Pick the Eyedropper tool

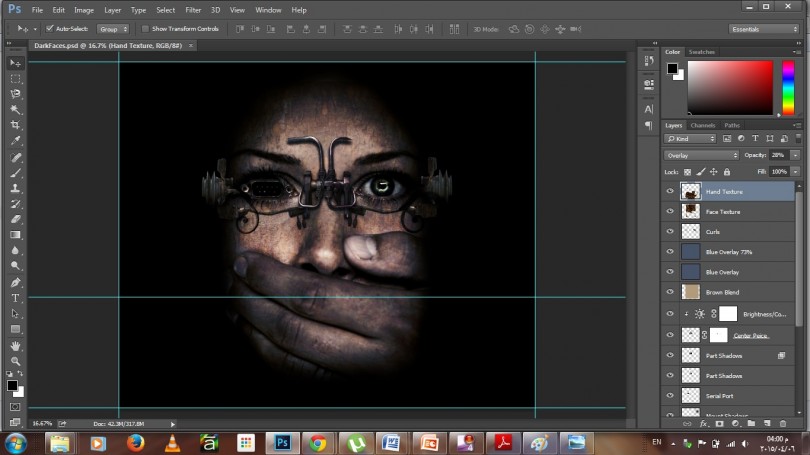pos(15,141)
